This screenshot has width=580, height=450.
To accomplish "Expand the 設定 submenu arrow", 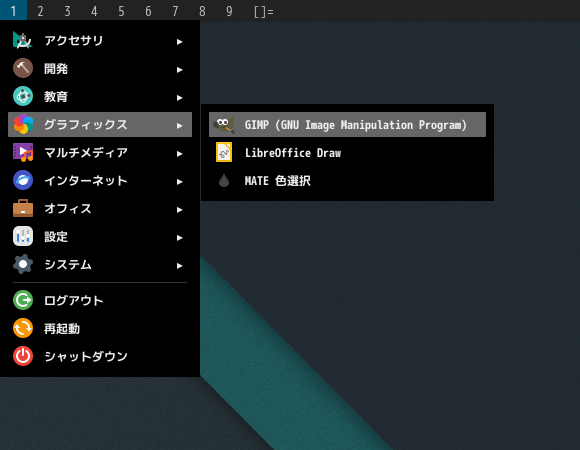I will pyautogui.click(x=180, y=238).
